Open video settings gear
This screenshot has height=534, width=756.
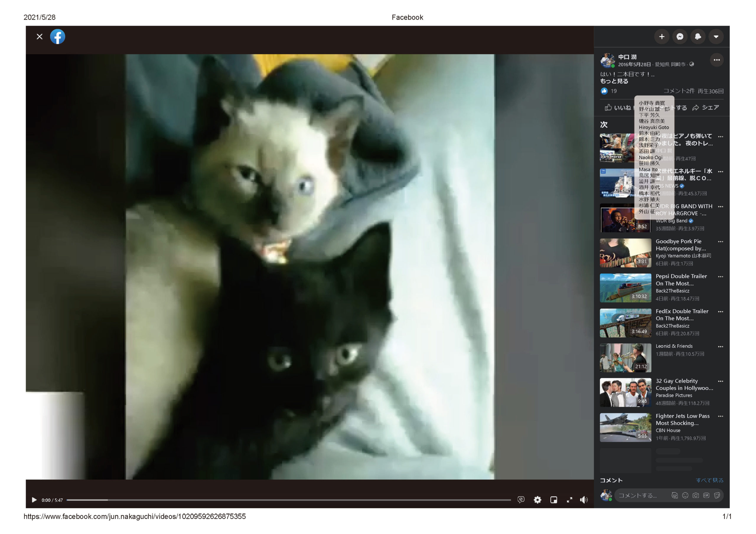tap(537, 500)
